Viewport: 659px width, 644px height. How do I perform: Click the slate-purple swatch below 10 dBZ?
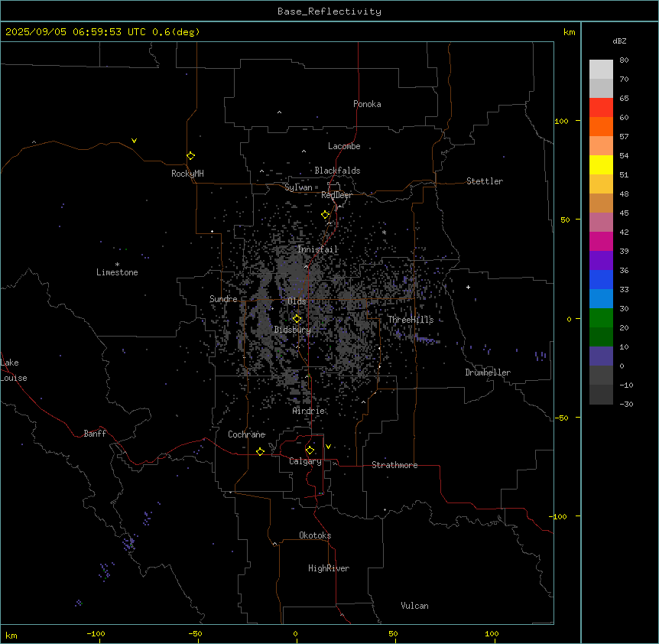coord(601,356)
